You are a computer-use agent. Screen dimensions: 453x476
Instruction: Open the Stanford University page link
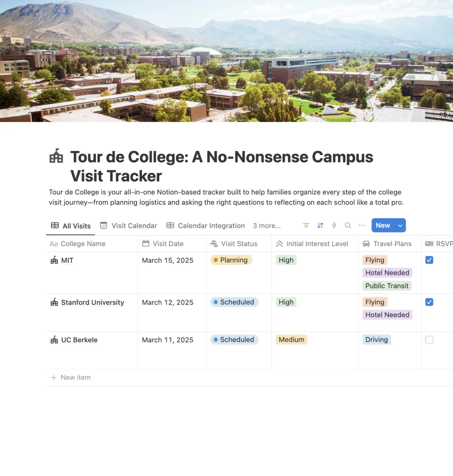[x=92, y=302]
